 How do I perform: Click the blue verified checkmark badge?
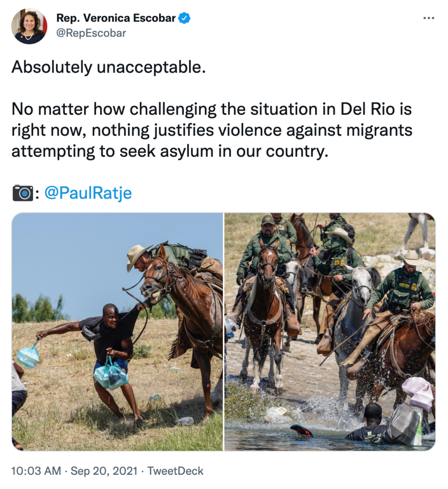(x=184, y=19)
